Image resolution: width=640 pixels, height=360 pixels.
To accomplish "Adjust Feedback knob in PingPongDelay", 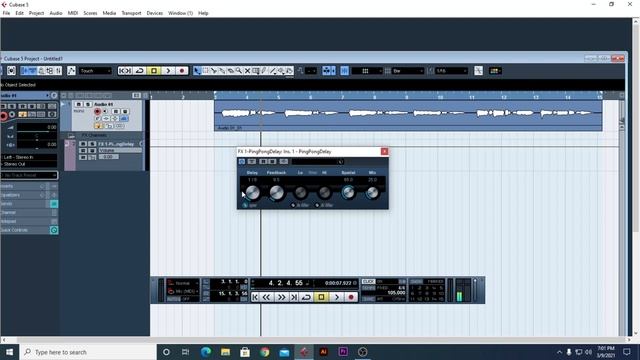I will 276,192.
